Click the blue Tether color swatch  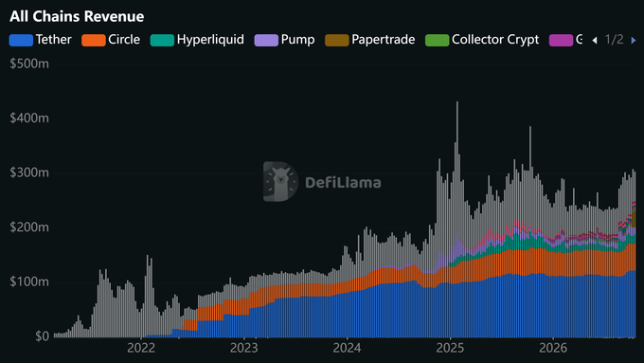[x=21, y=41]
